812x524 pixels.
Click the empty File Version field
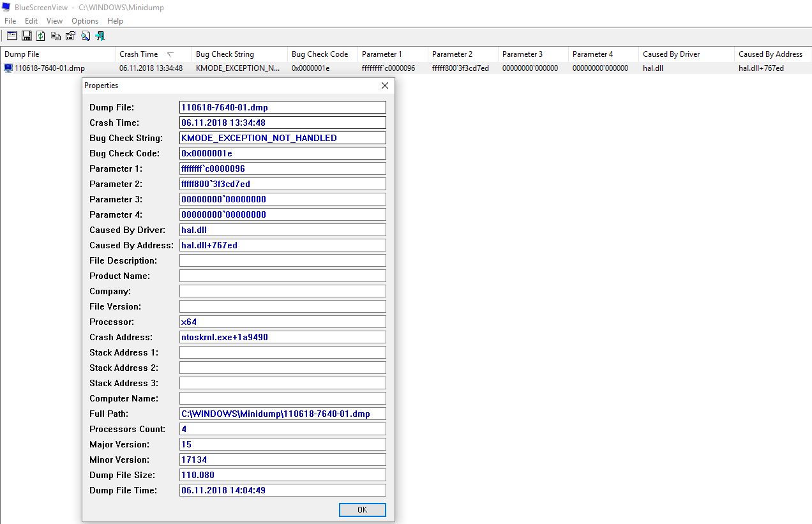click(283, 306)
